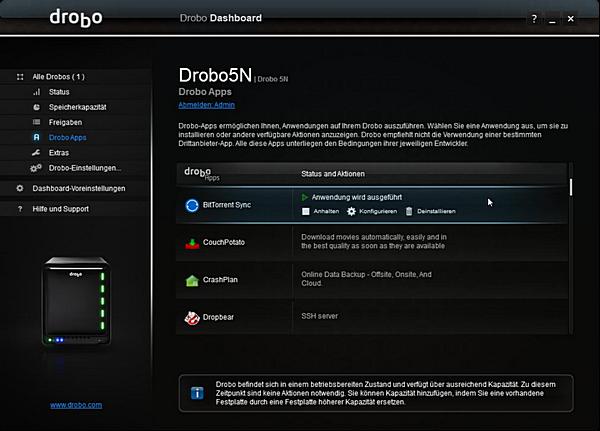
Task: Close the Drobo Dashboard window
Action: pyautogui.click(x=571, y=18)
